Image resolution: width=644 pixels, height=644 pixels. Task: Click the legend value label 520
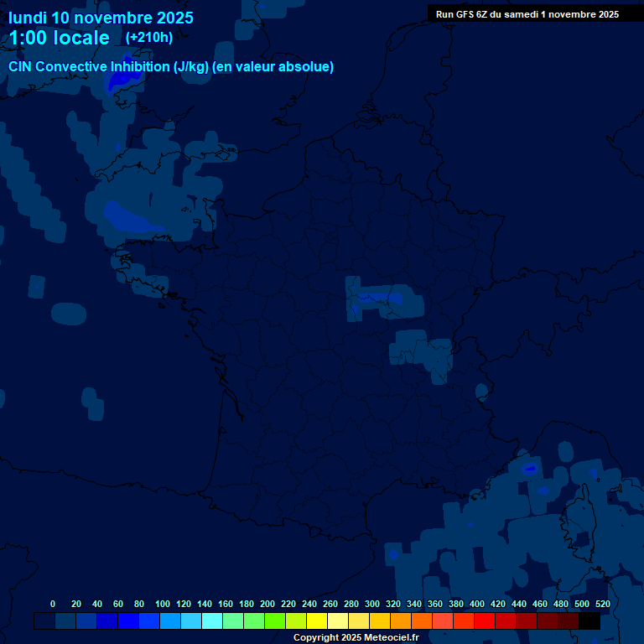[602, 604]
